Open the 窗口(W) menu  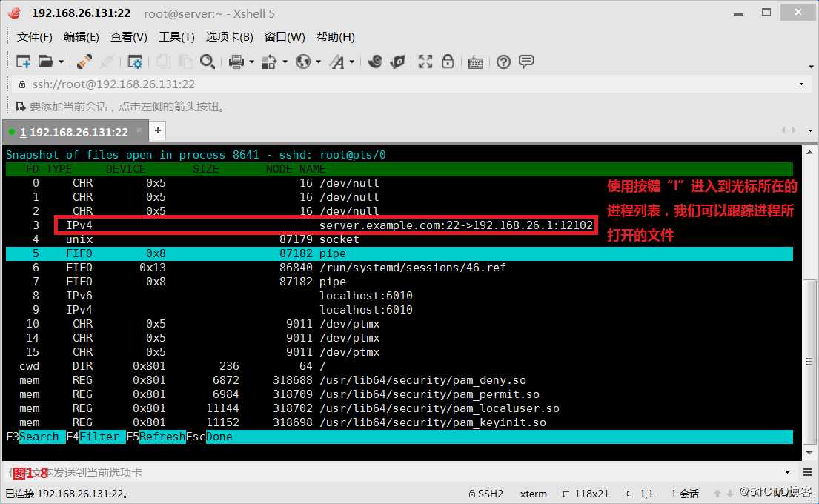click(x=285, y=36)
